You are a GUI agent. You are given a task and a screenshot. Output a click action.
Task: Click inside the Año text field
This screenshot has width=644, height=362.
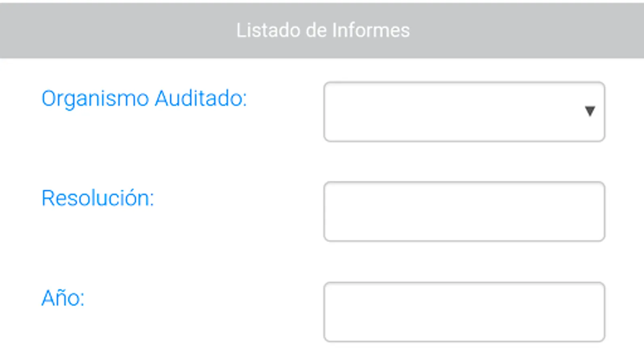tap(464, 312)
